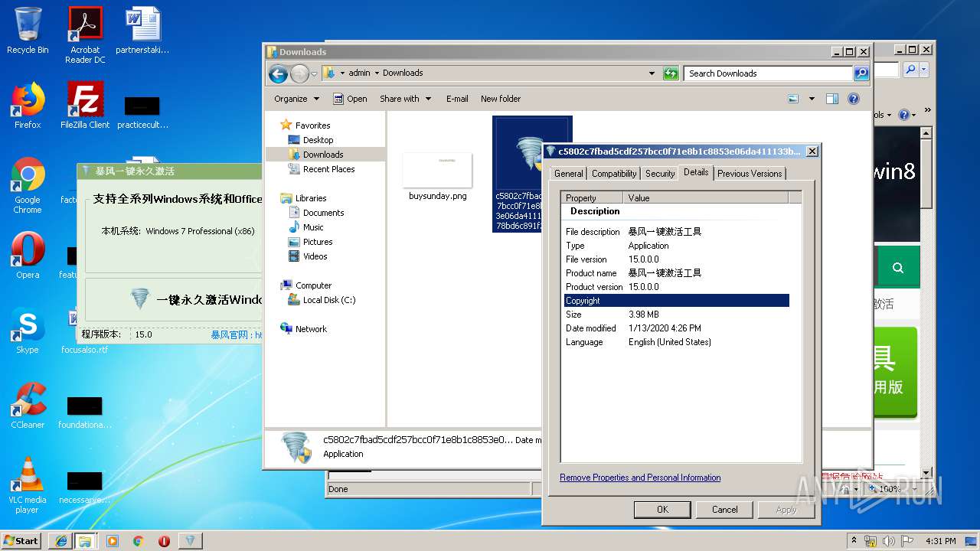Click Internet Explorer taskbar icon

60,540
